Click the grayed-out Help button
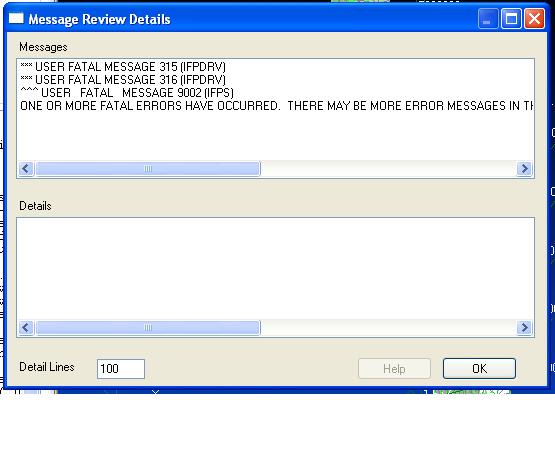This screenshot has height=470, width=555. (x=394, y=368)
